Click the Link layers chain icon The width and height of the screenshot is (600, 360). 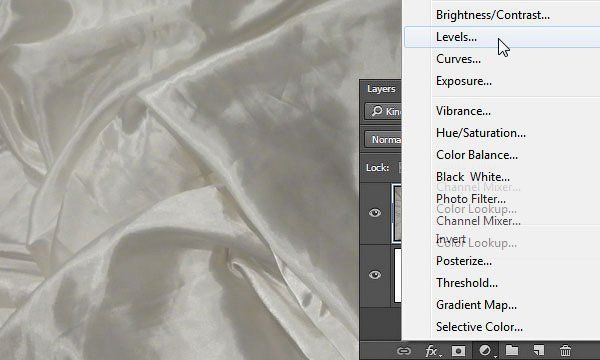point(404,351)
